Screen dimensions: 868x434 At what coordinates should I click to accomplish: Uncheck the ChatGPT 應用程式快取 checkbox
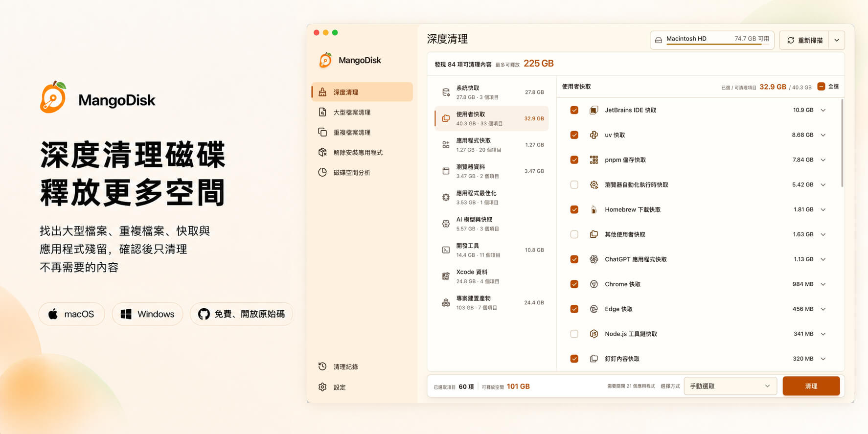coord(574,259)
